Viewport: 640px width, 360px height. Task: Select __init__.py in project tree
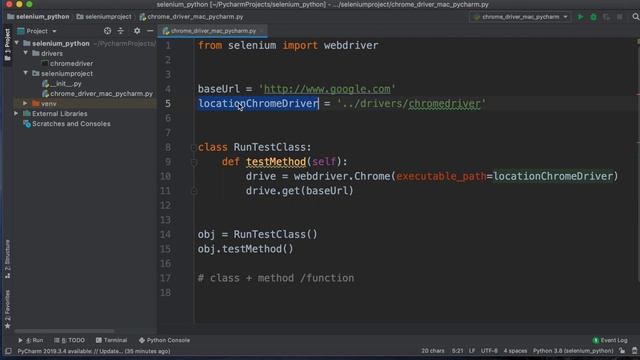pos(62,83)
